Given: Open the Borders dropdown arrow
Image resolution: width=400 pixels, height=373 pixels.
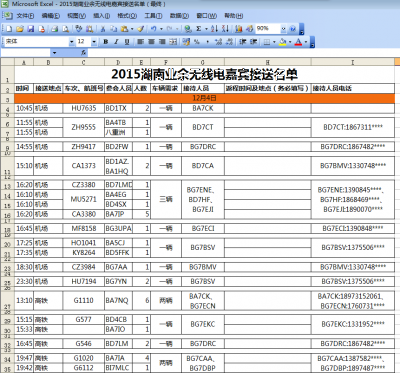Looking at the screenshot, I should pos(274,42).
